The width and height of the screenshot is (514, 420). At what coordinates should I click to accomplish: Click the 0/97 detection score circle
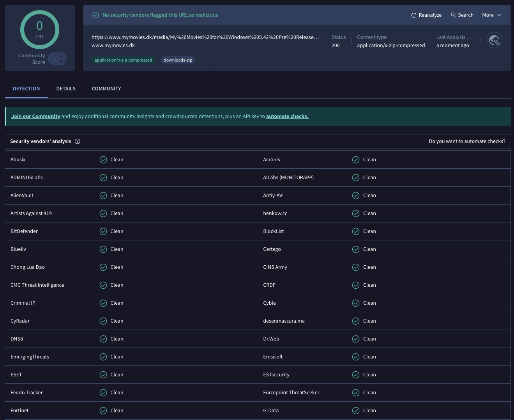pos(40,30)
